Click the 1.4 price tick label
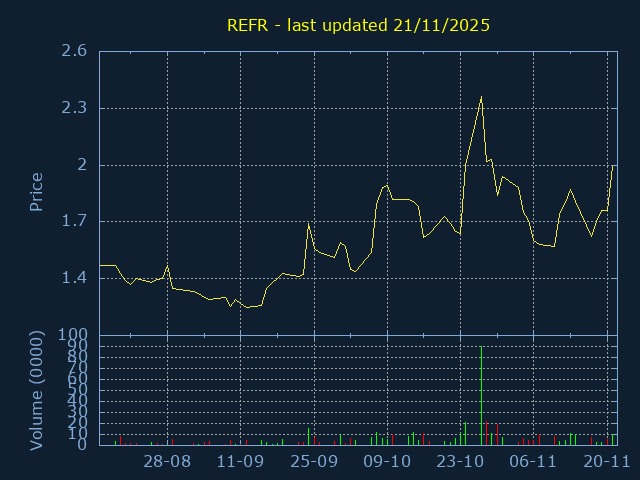The image size is (640, 480). [75, 278]
